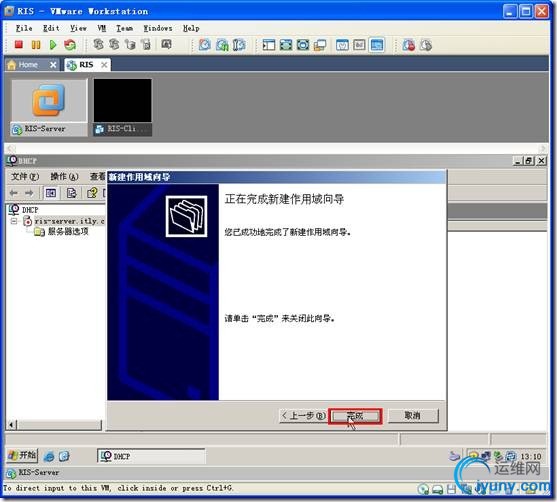Screen dimensions: 557x502
Task: Open the View menu in VMware
Action: point(78,28)
